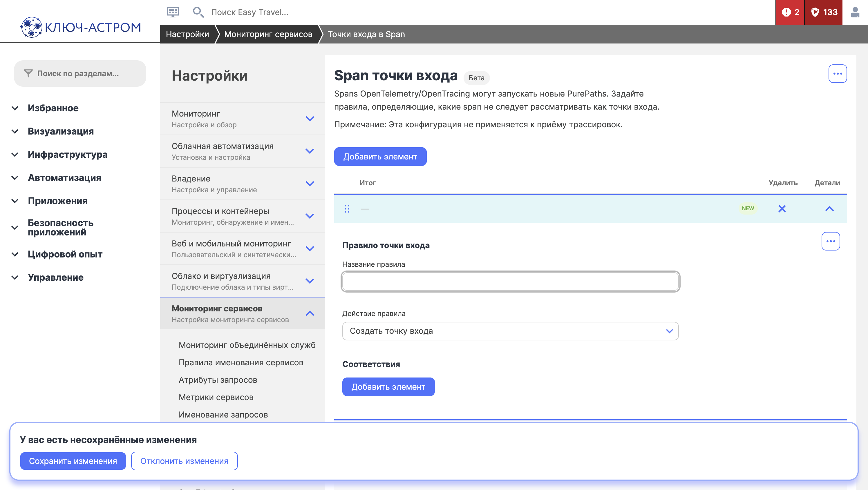Collapse the new rule details chevron
This screenshot has height=490, width=868.
pos(829,209)
